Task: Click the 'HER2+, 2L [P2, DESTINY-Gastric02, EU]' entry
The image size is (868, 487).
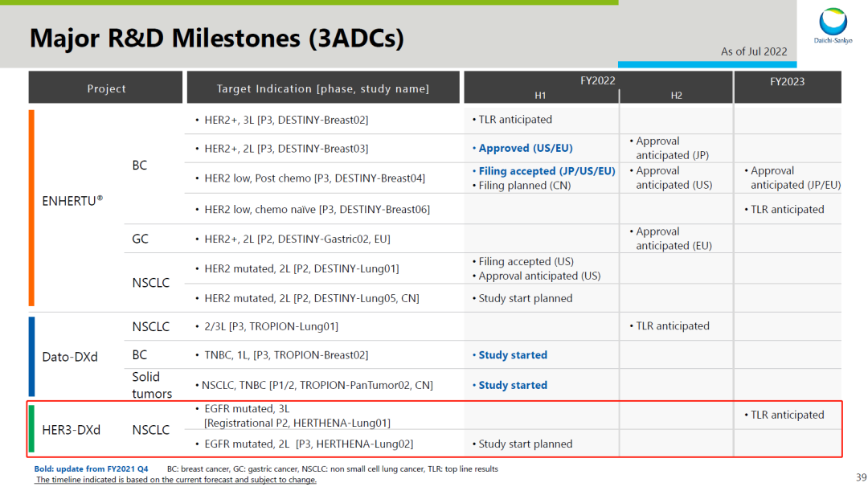Action: [297, 239]
